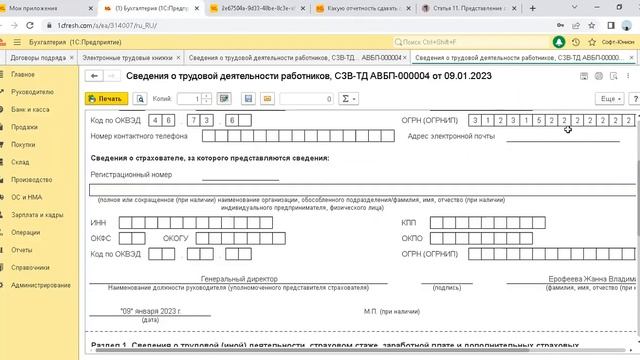Click the Регистрационный номер label
This screenshot has height=360, width=640.
click(x=131, y=174)
